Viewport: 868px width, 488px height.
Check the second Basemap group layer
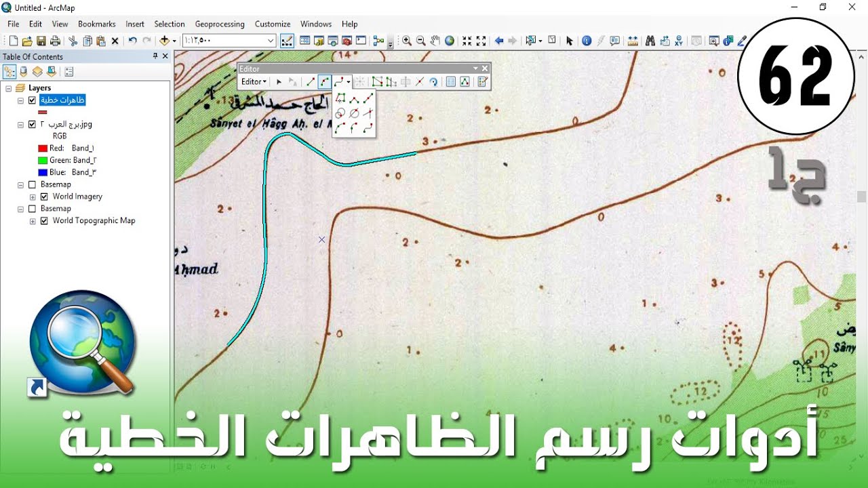(x=32, y=209)
